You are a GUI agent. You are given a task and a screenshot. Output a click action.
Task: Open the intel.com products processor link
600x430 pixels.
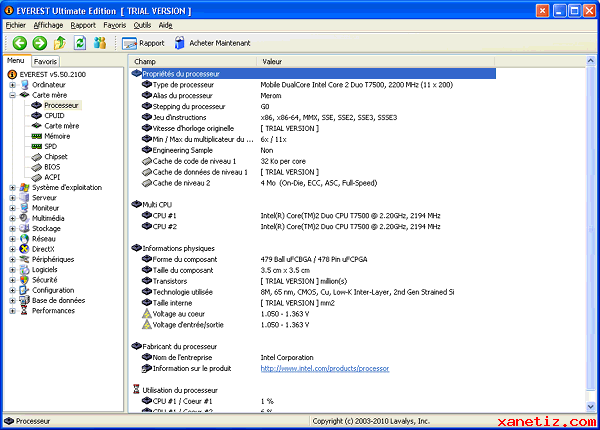coord(324,368)
